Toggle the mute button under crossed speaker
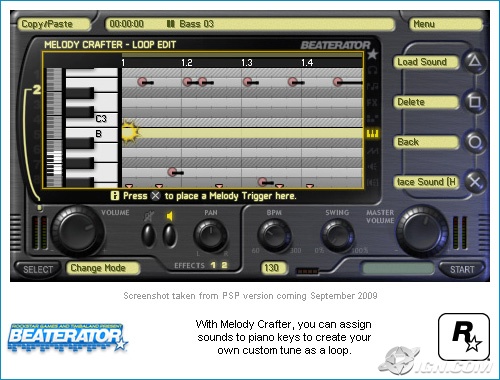Viewport: 500px width, 380px height. pos(148,235)
